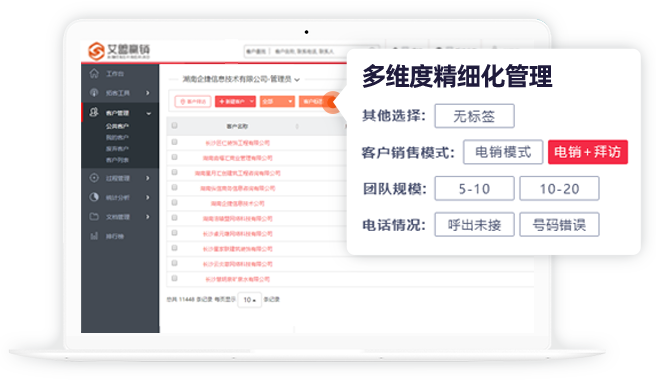Collapse the 客户管理 menu chevron
Screen dimensions: 656x380
point(149,113)
